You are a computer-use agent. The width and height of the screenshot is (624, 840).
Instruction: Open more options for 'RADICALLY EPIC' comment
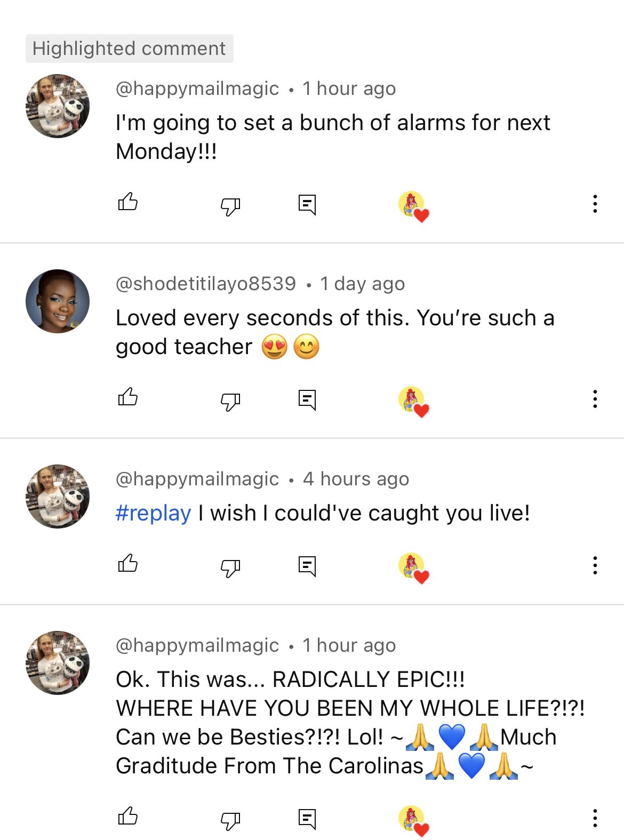595,819
